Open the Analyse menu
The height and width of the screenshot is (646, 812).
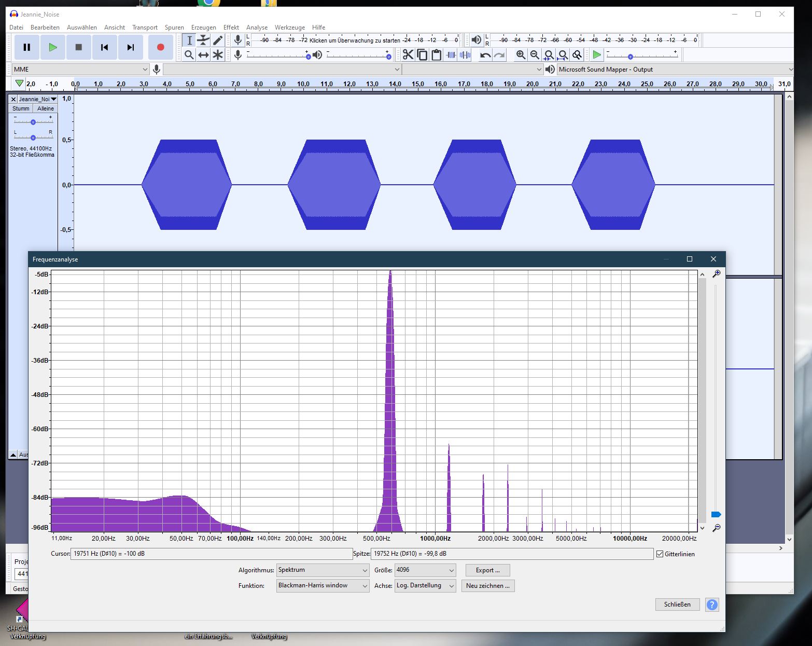pos(257,28)
